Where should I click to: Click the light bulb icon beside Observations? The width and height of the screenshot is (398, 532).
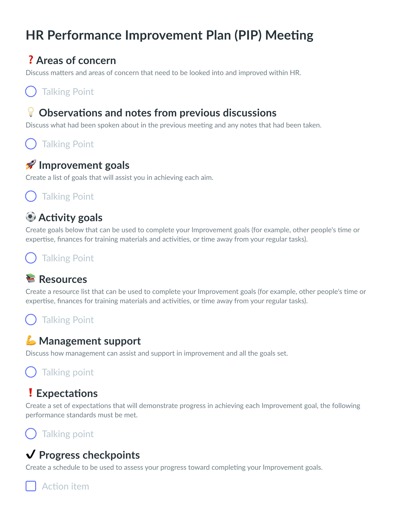[31, 112]
